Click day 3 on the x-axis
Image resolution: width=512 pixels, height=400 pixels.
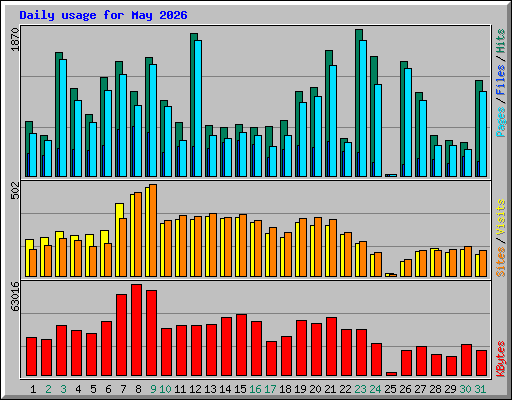pos(63,389)
